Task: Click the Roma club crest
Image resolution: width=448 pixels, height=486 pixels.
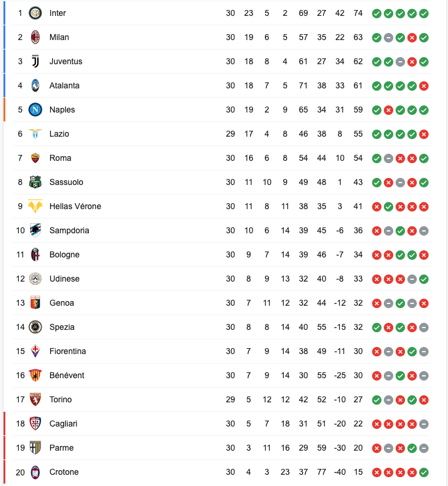Action: (x=35, y=158)
